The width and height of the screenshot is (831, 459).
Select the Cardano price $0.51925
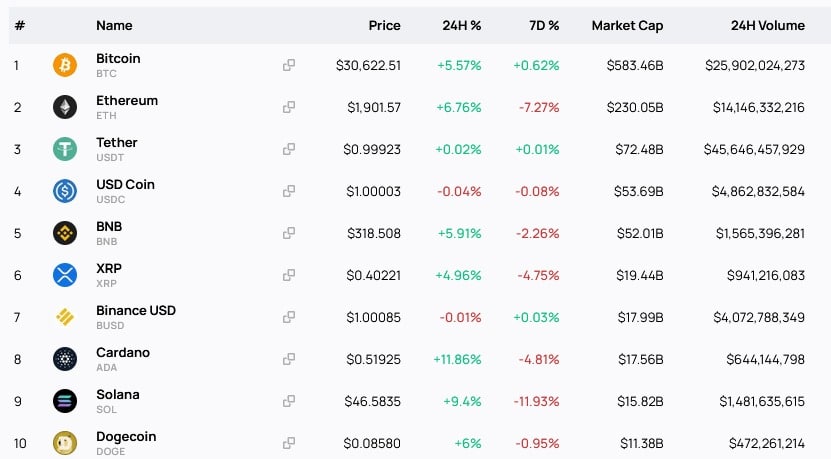pos(374,359)
